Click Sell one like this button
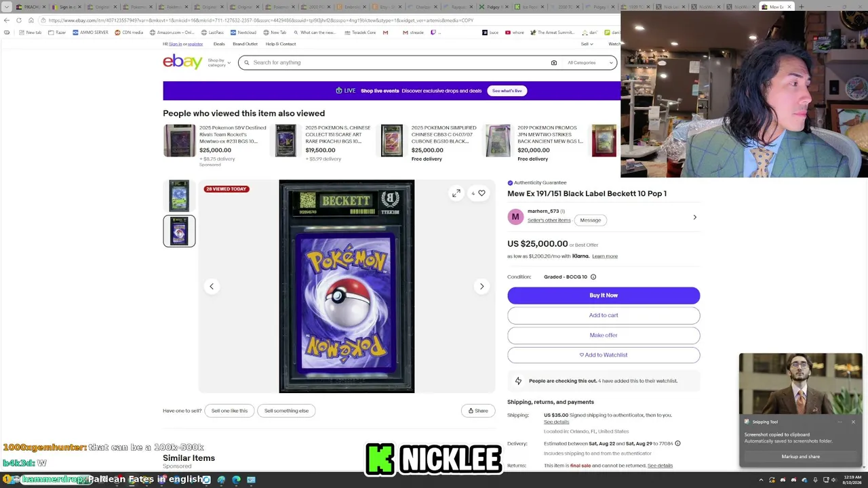This screenshot has width=868, height=488. point(229,411)
